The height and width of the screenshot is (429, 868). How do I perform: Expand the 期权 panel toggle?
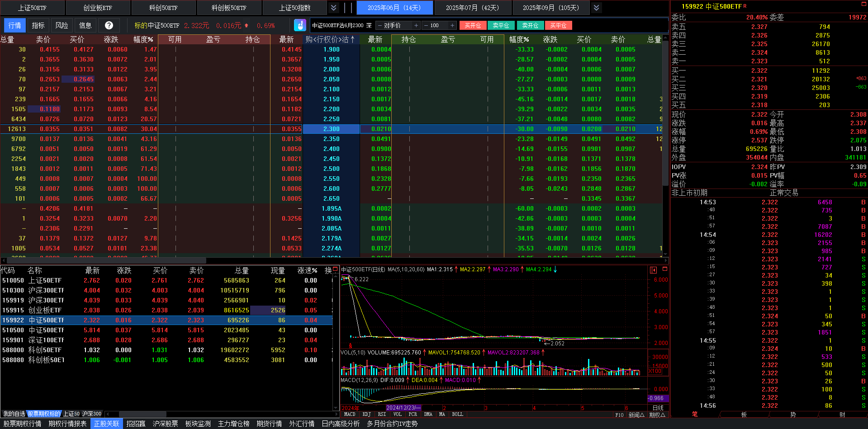(x=657, y=415)
